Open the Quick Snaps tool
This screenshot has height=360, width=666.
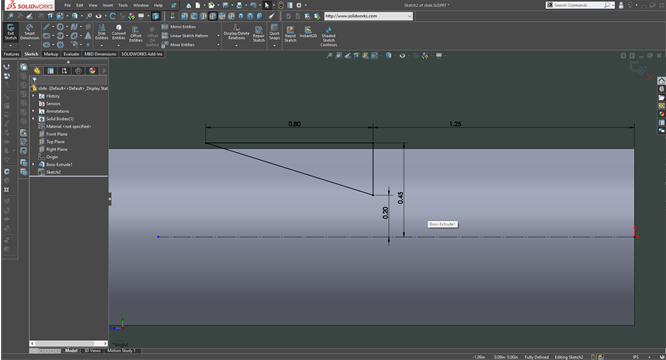point(274,32)
